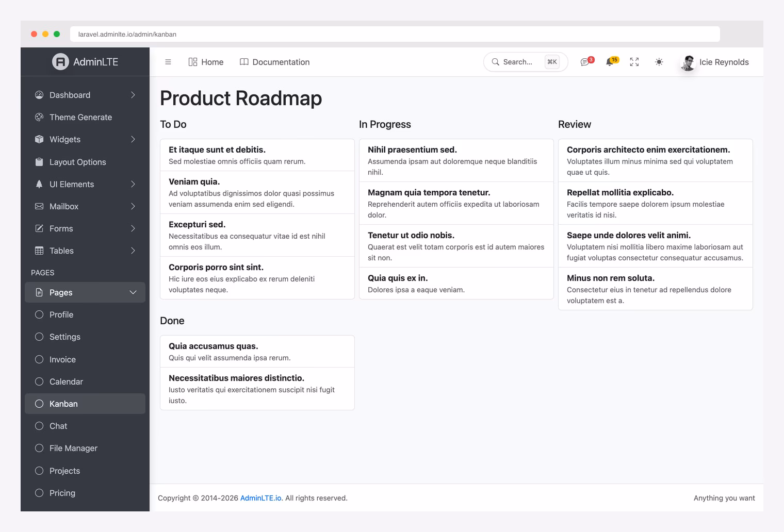
Task: Click the Layout Options clipboard icon
Action: [x=39, y=162]
